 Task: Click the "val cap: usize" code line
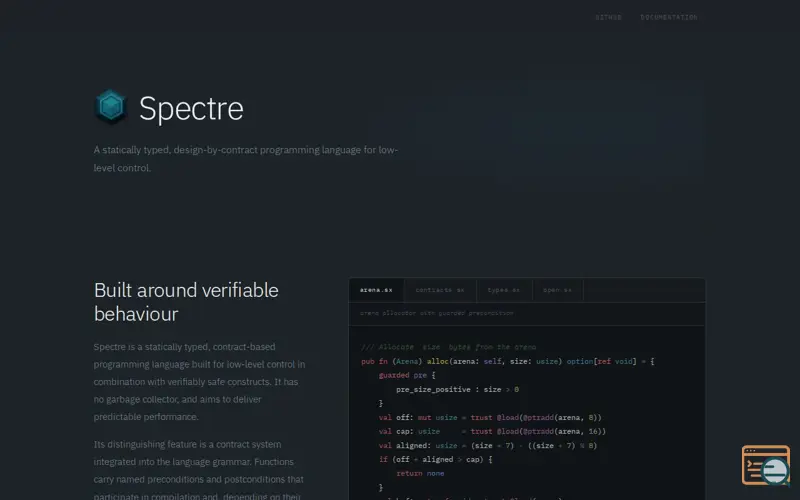click(492, 431)
